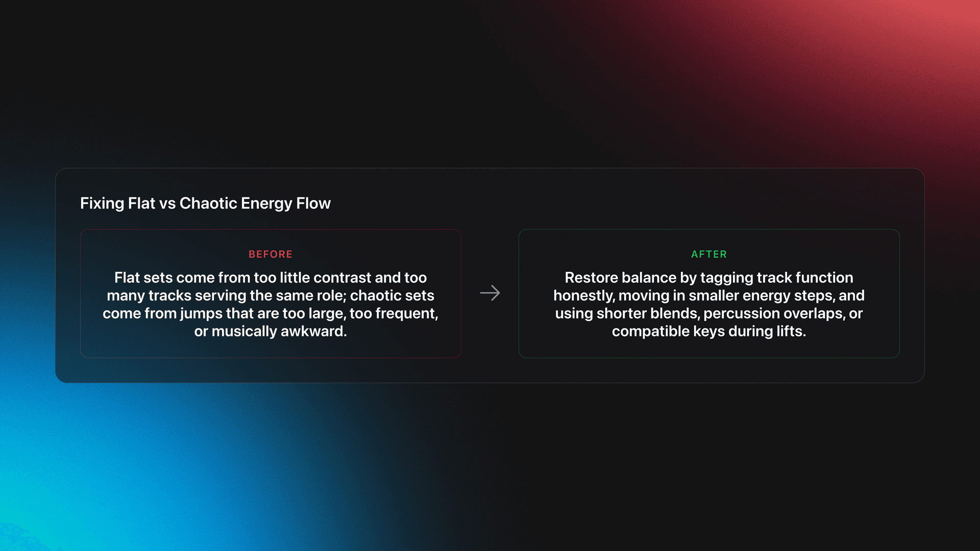Click the line starting 'Restore balance by tagging'
The height and width of the screenshot is (551, 980).
[708, 278]
